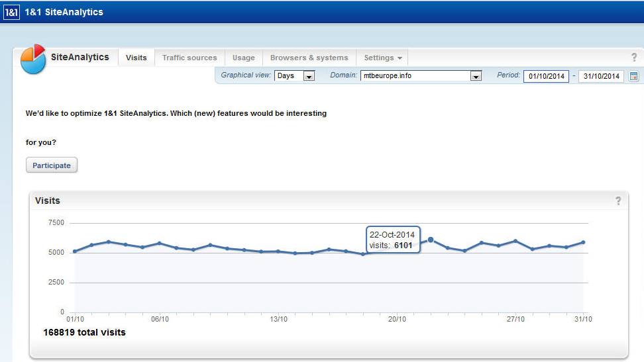Switch to the Traffic sources tab
The image size is (644, 362).
(189, 58)
